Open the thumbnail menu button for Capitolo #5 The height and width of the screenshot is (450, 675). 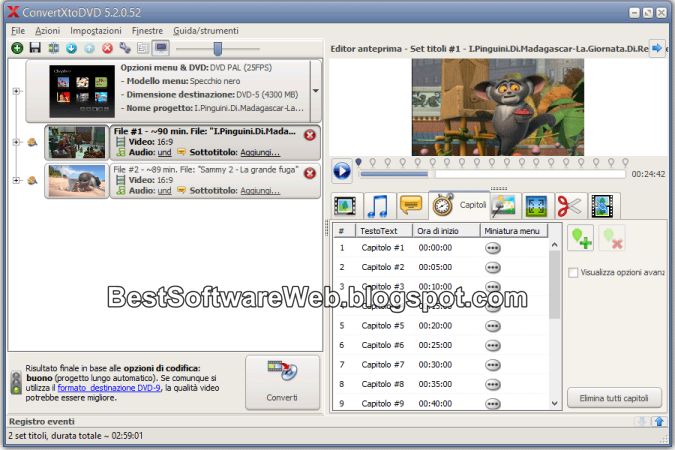(493, 326)
